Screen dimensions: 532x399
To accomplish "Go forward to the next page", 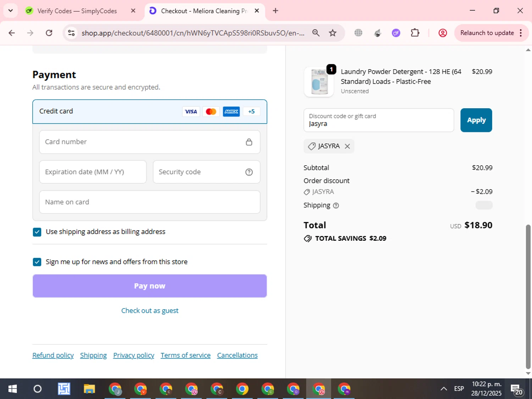I will tap(30, 33).
